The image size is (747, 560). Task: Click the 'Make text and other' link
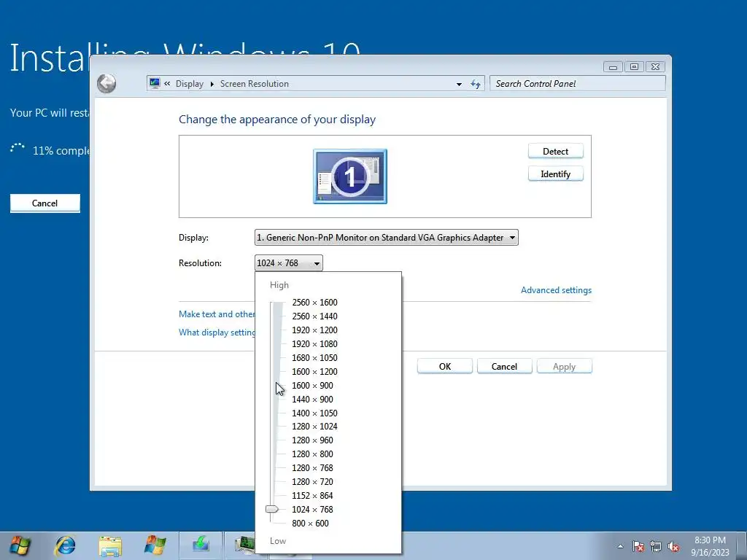pos(217,314)
